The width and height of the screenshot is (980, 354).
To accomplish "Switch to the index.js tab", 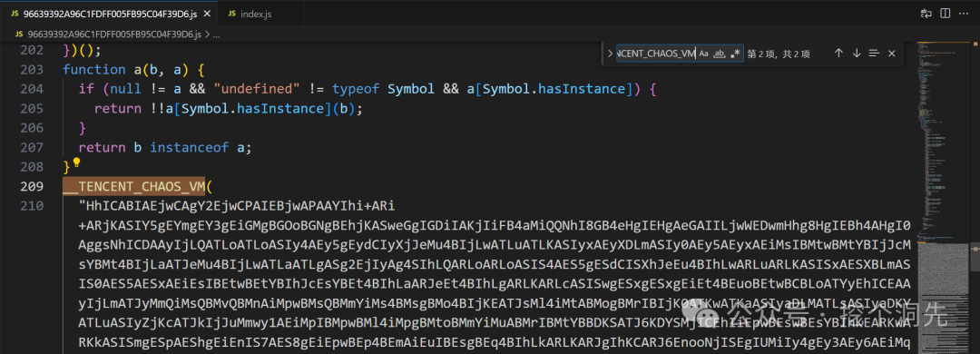I will point(250,14).
